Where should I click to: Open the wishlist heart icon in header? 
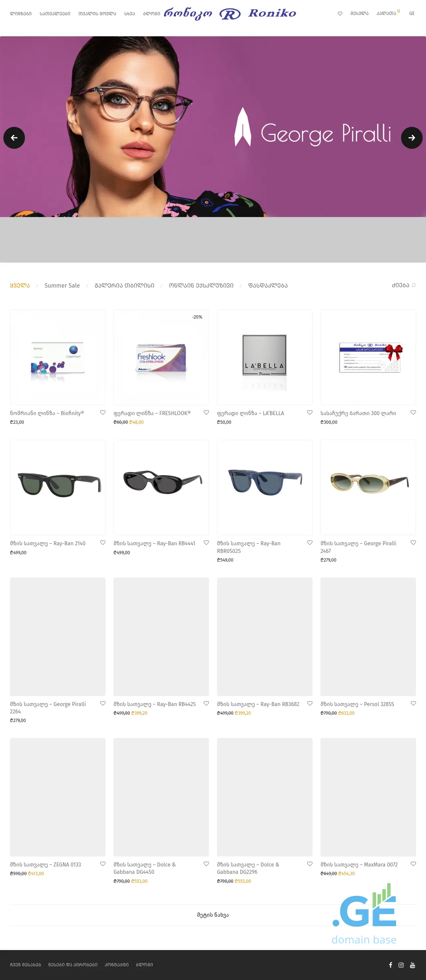340,13
